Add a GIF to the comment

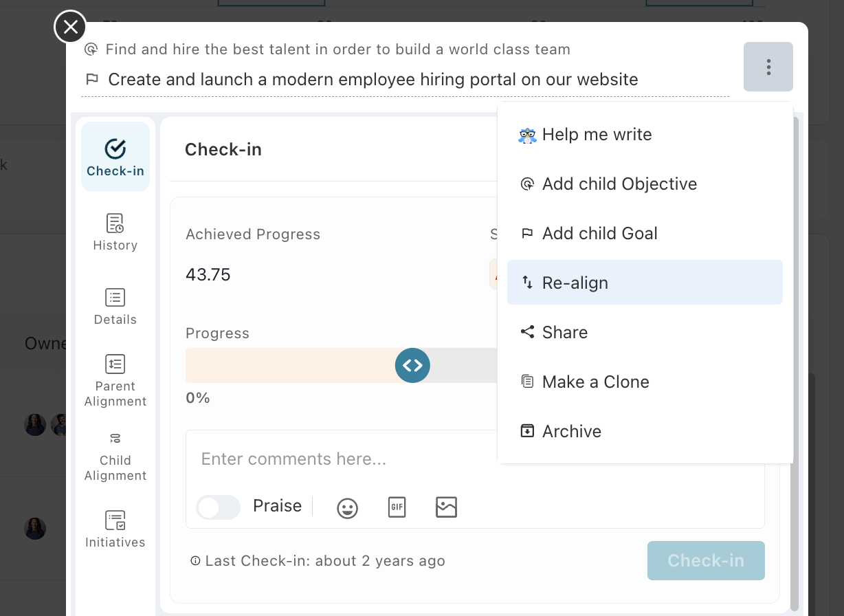(397, 507)
